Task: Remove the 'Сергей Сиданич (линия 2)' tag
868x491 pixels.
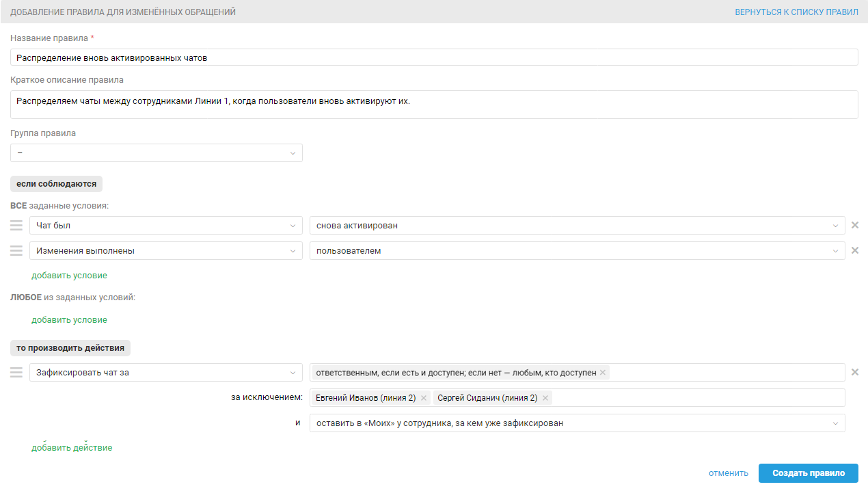Action: click(x=545, y=398)
